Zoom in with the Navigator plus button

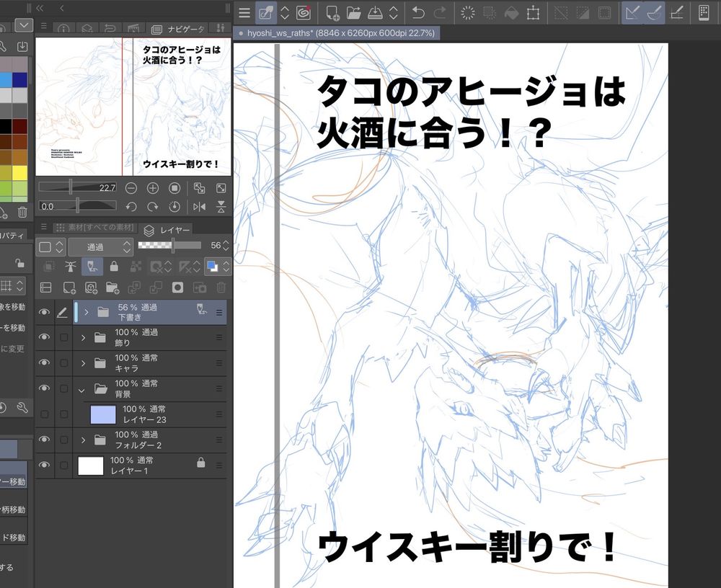coord(153,188)
